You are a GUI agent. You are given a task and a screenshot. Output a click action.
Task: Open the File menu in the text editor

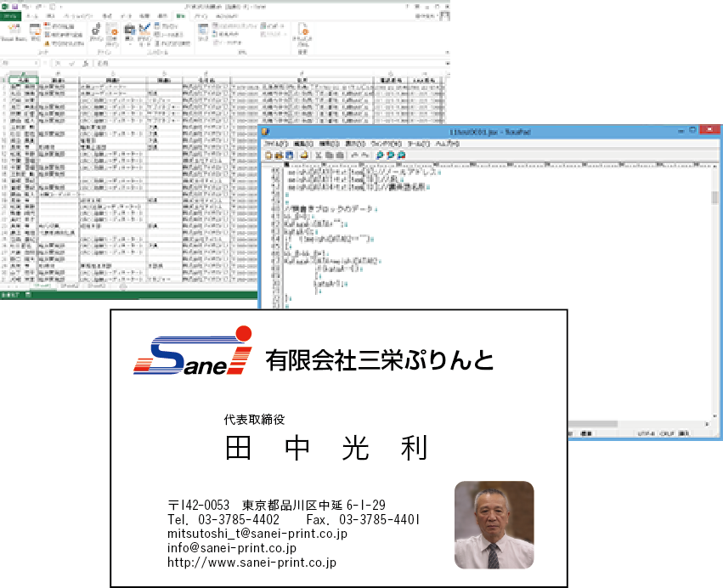[x=276, y=144]
